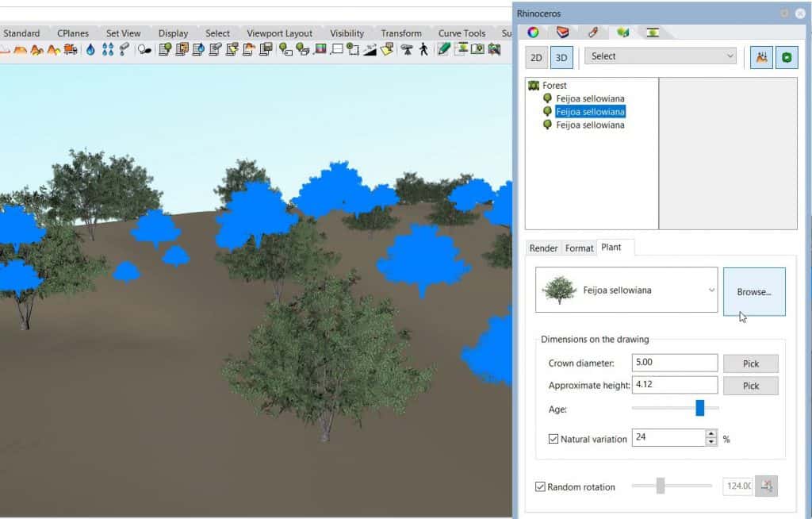Open the Viewport Layout toolbar tab
The height and width of the screenshot is (519, 812).
coord(280,33)
